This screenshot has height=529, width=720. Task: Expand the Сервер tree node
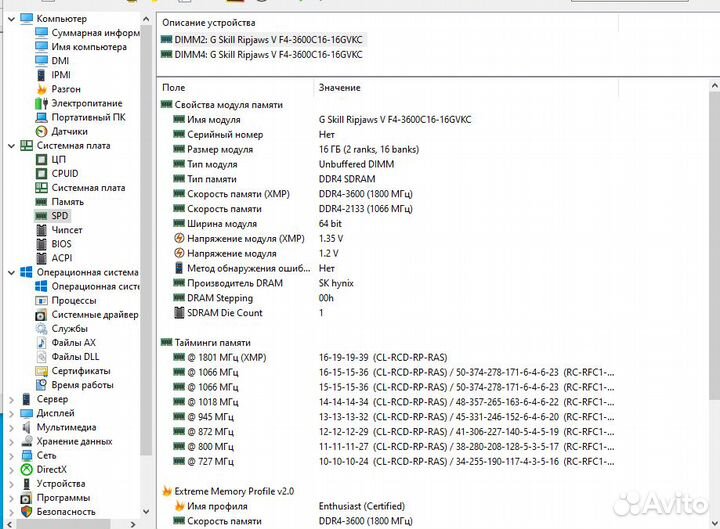(x=11, y=400)
